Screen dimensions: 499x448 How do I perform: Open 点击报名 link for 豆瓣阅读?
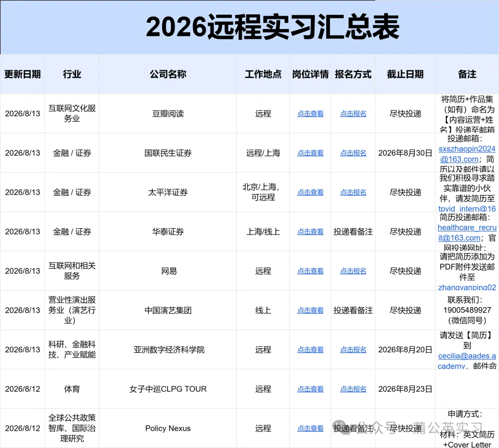[353, 114]
